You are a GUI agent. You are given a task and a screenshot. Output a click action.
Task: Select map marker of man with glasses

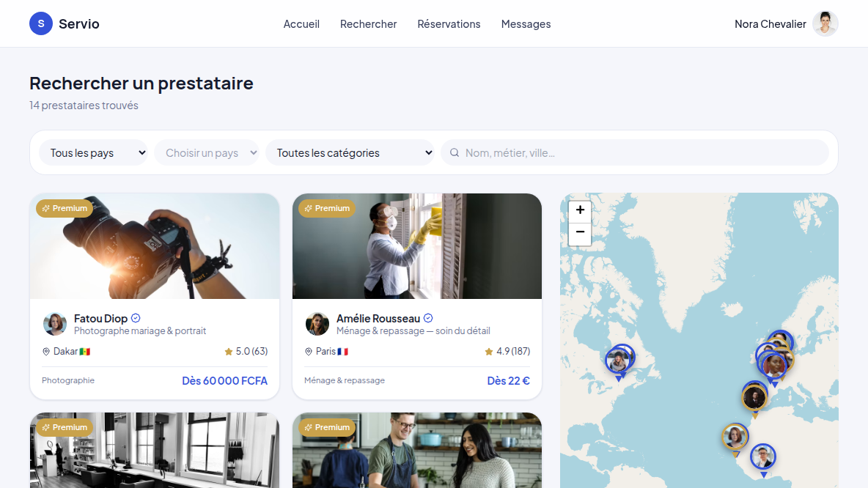(x=763, y=457)
